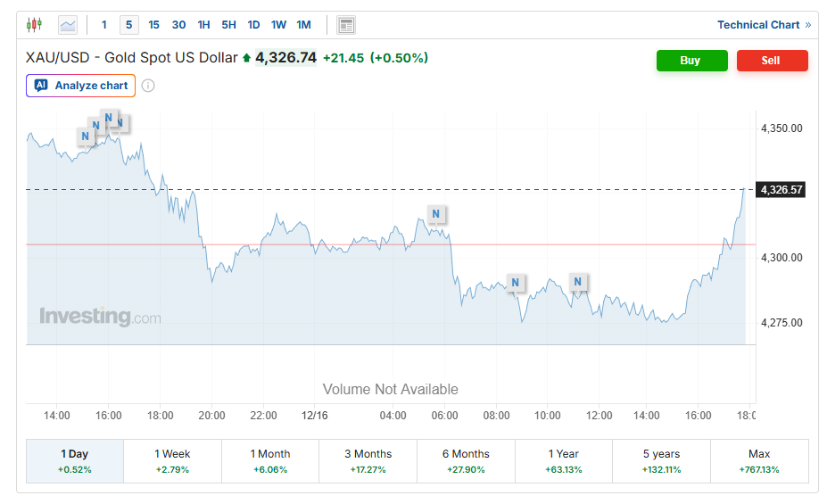This screenshot has width=827, height=504.
Task: Open the Technical Chart link
Action: tap(764, 25)
